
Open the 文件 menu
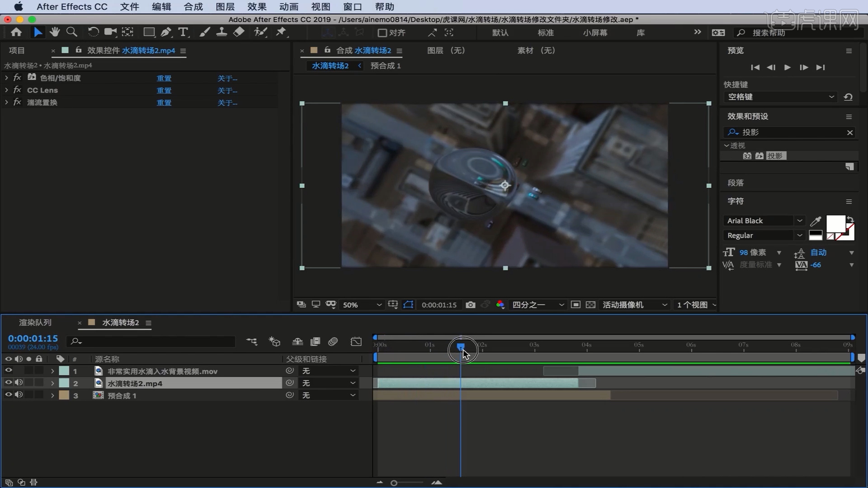click(x=130, y=7)
